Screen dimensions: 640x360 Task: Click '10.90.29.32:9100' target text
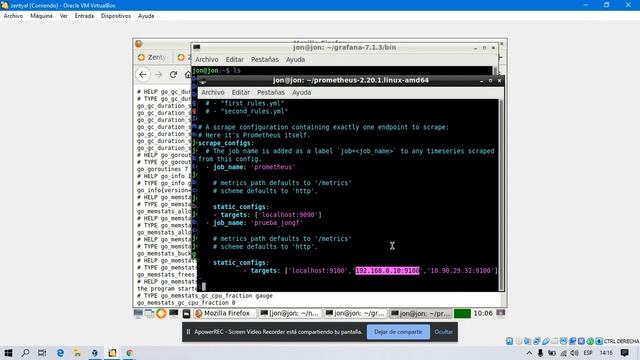[x=461, y=271]
